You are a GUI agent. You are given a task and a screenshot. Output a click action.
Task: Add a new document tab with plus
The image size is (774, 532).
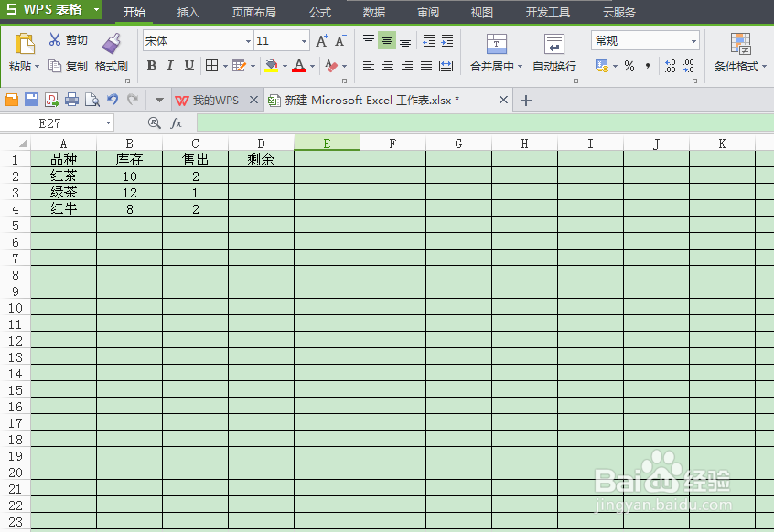click(x=526, y=101)
